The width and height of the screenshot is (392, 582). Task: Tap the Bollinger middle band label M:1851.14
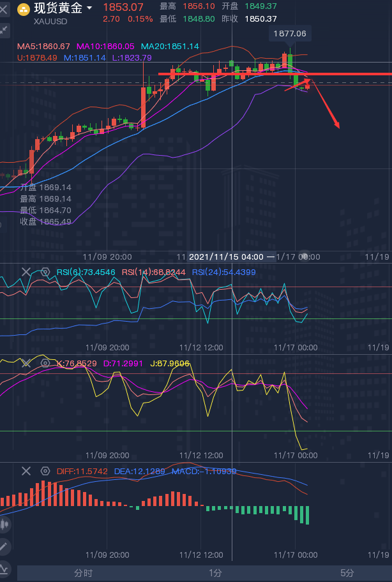tap(85, 58)
